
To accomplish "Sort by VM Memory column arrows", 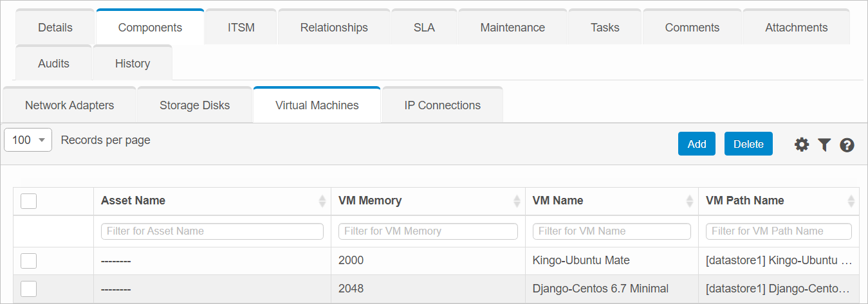I will click(x=516, y=201).
